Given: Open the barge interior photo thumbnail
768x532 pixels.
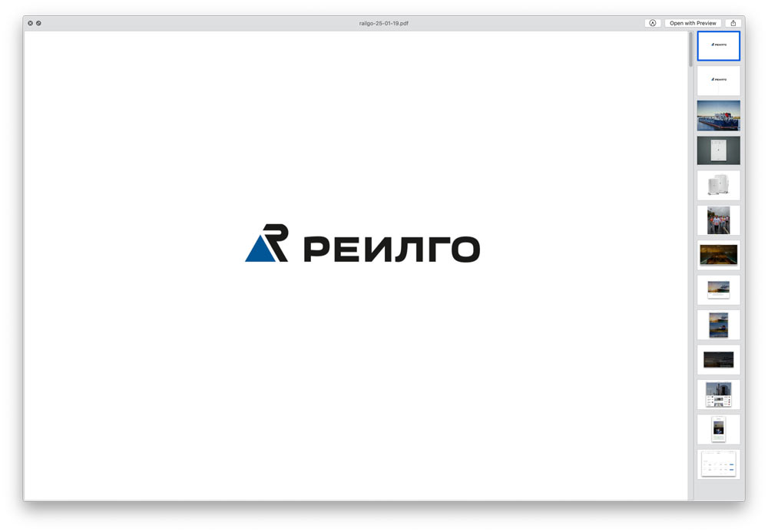Looking at the screenshot, I should (717, 255).
